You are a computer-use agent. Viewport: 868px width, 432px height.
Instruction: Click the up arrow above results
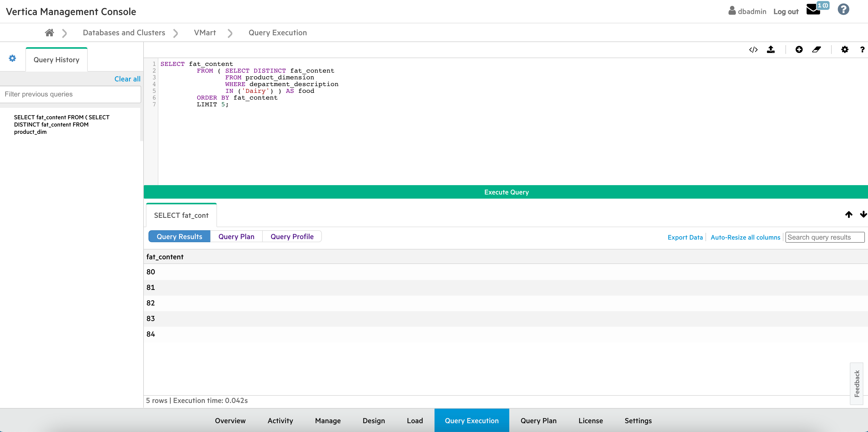point(849,214)
